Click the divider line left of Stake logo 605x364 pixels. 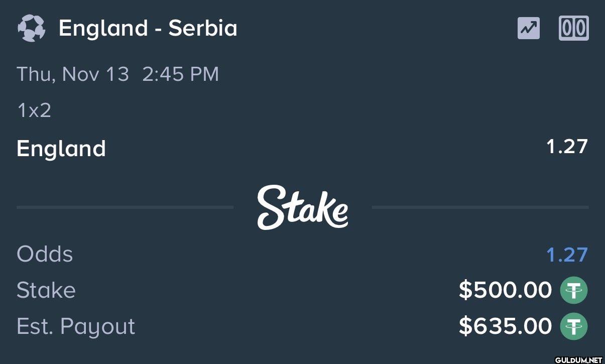[x=125, y=207]
